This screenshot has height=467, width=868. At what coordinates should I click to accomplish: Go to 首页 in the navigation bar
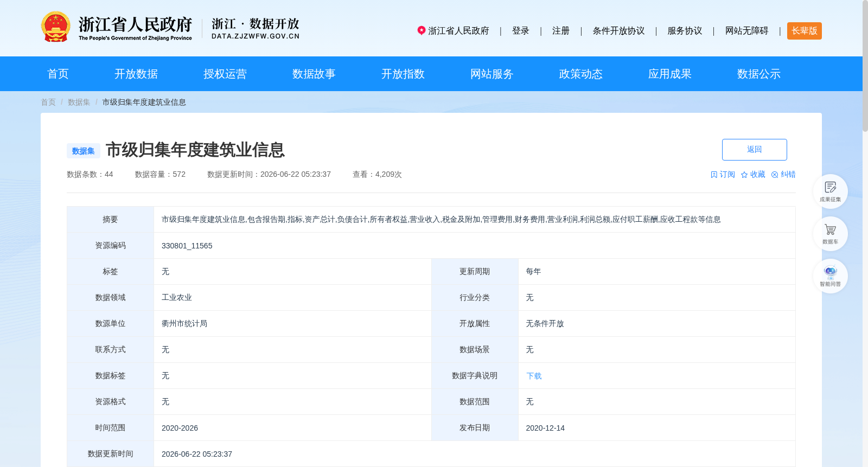(58, 74)
